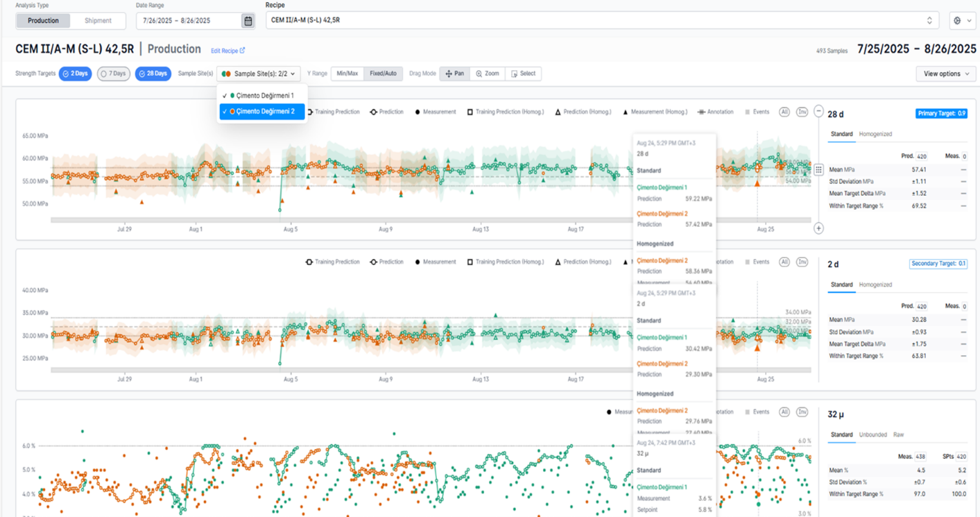This screenshot has width=980, height=517.
Task: Open the Sample Site(s) dropdown
Action: 259,74
